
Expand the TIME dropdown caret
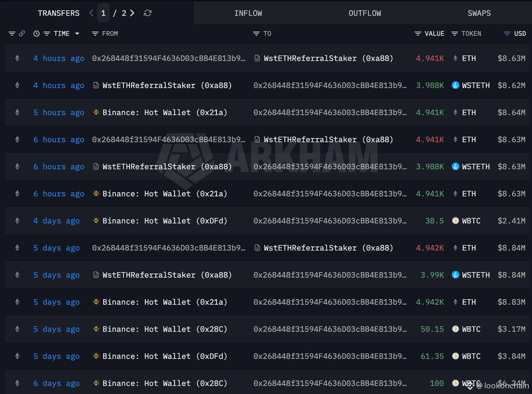(77, 34)
